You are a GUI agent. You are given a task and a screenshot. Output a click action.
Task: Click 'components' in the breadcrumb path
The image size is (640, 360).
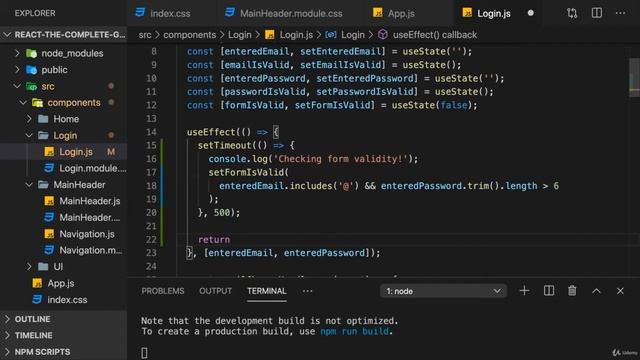point(189,35)
